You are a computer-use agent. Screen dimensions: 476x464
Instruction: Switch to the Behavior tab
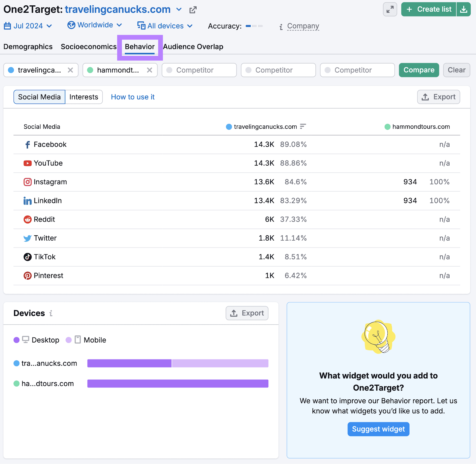tap(140, 47)
